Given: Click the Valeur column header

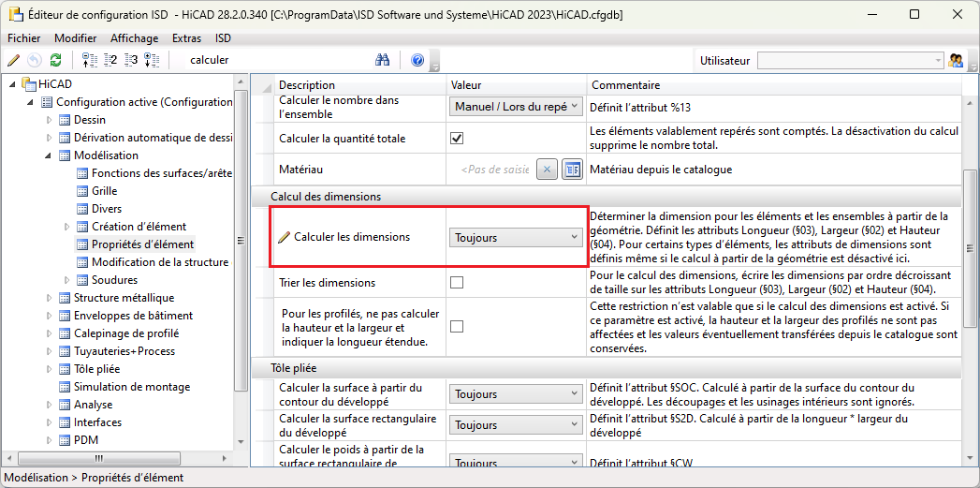Looking at the screenshot, I should [x=517, y=84].
